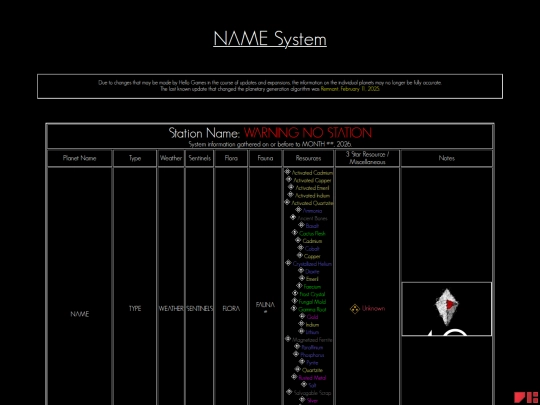Click the Salt resource label
This screenshot has width=540, height=405.
pos(312,385)
